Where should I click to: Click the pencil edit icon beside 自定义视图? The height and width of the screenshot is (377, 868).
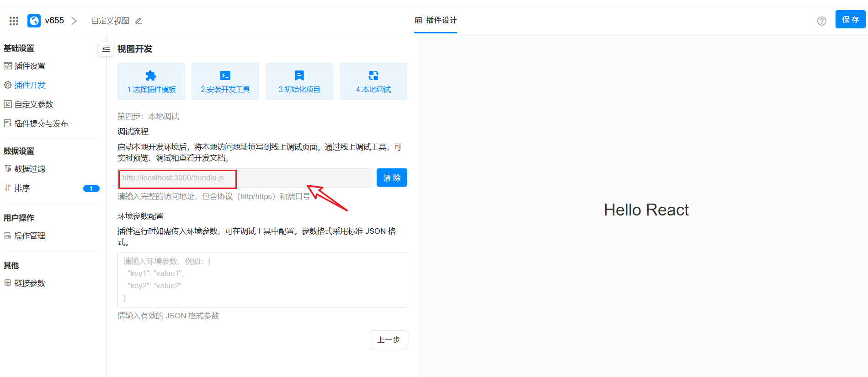138,21
